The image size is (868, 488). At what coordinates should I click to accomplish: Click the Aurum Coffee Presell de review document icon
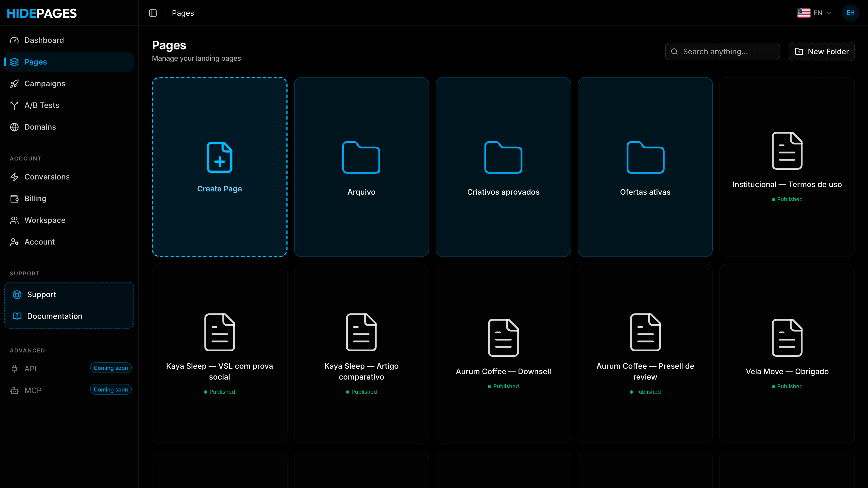pos(645,332)
